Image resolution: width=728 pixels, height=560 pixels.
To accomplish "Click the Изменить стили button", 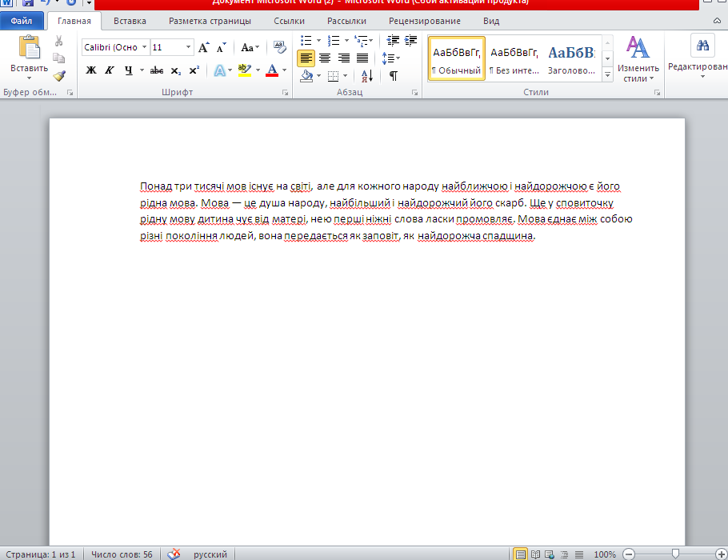I will [x=638, y=58].
